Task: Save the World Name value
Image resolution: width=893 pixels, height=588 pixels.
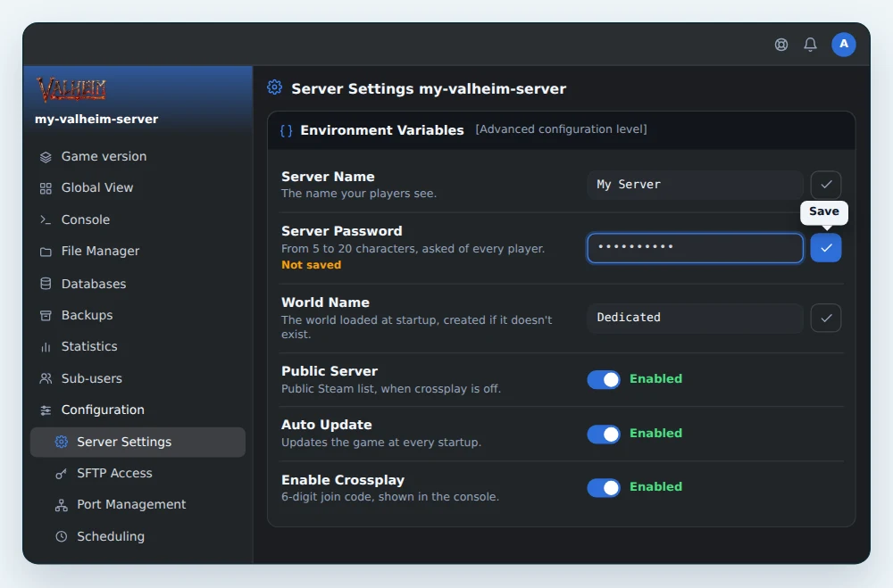Action: coord(826,318)
